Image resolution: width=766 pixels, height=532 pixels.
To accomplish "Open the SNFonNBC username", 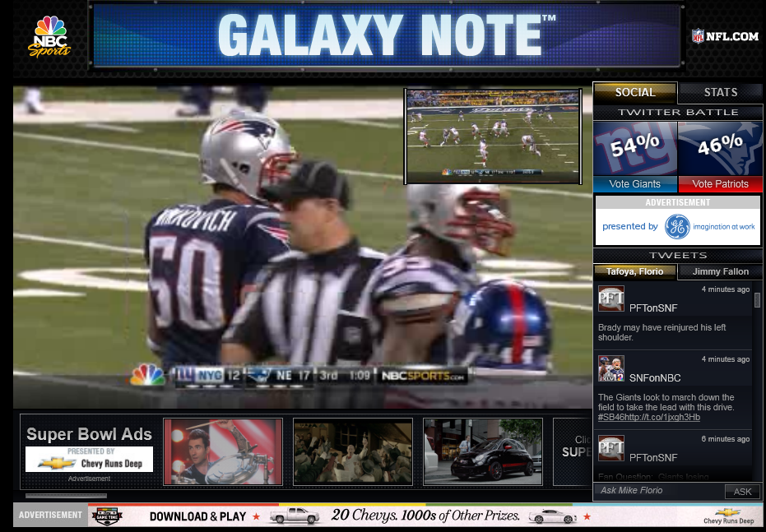I will point(655,377).
